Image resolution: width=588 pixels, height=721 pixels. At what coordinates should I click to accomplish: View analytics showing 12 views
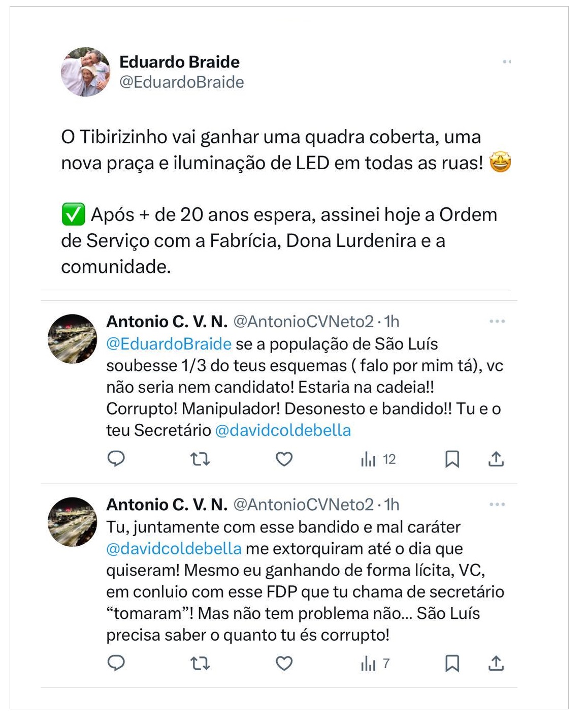pos(378,459)
